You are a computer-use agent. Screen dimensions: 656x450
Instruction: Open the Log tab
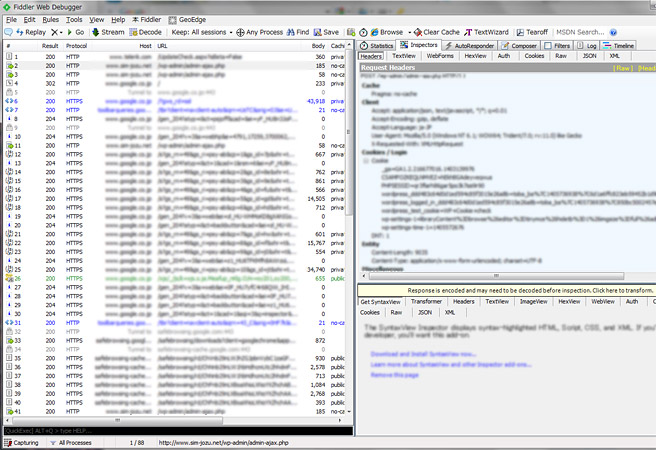point(587,46)
